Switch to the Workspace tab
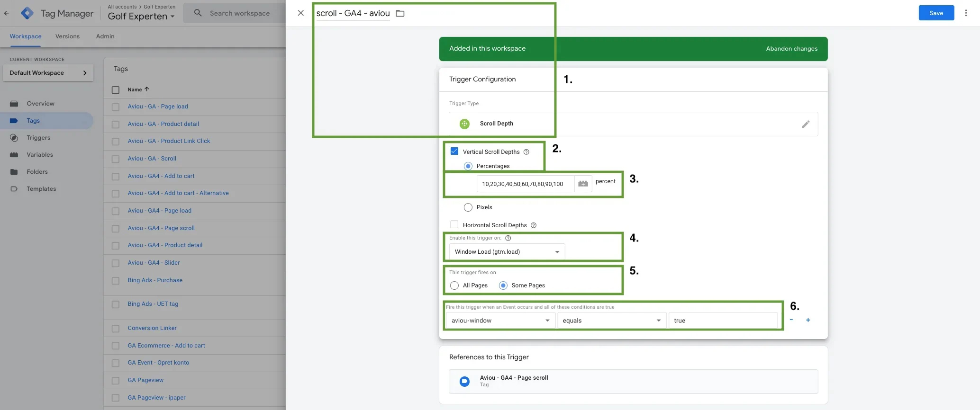 [26, 36]
